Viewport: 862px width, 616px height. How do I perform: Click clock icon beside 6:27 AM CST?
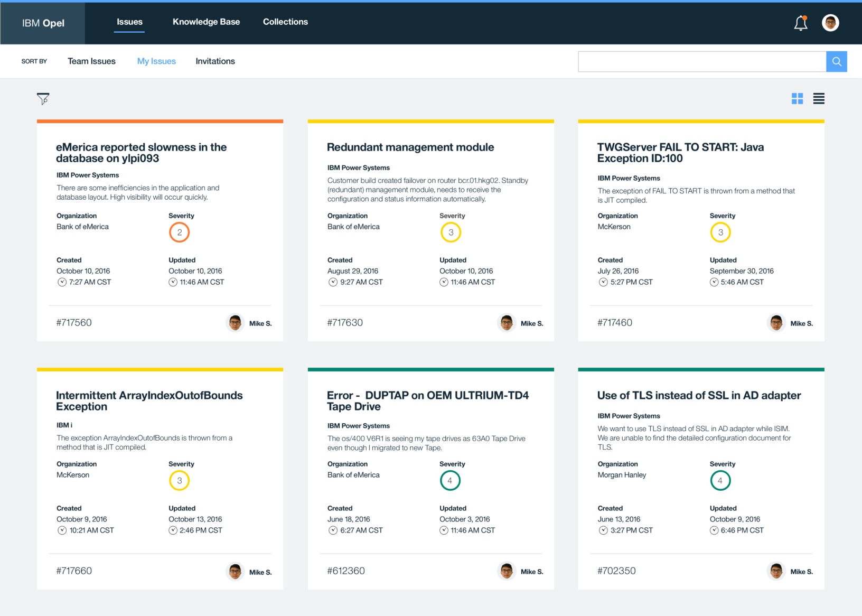coord(333,530)
